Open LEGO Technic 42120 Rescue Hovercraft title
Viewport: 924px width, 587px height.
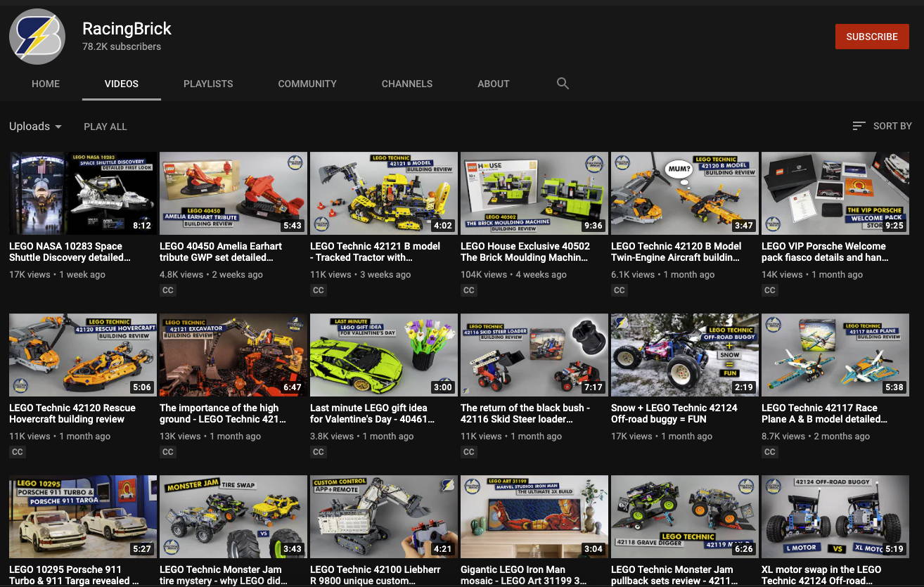tap(72, 413)
